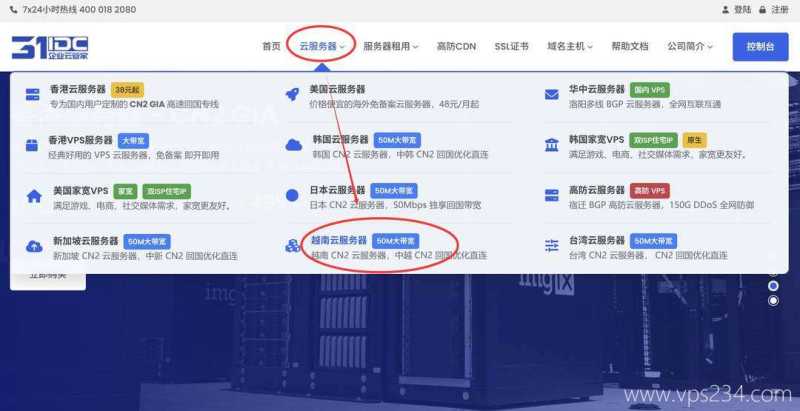Viewport: 800px width, 411px height.
Task: Click the 原生 yellow badge
Action: click(694, 140)
